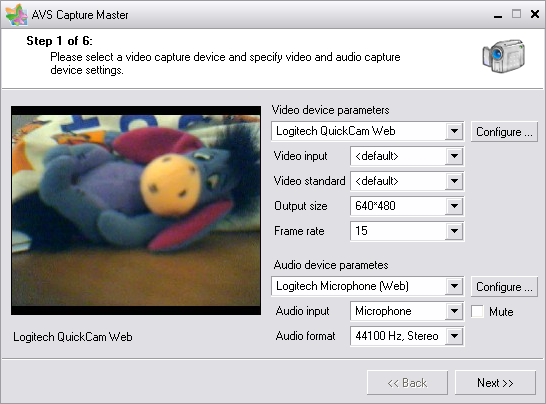Image resolution: width=546 pixels, height=404 pixels.
Task: Click the camcorder icon in header
Action: [x=504, y=56]
